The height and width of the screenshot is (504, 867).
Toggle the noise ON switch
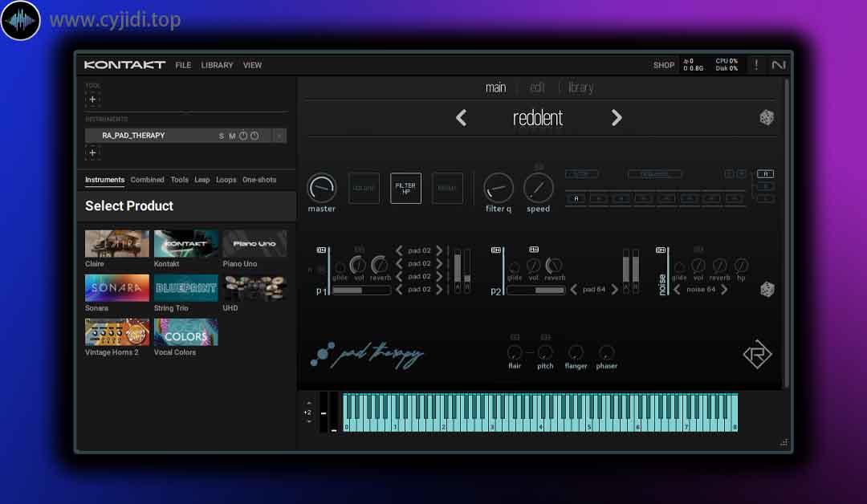tap(660, 250)
